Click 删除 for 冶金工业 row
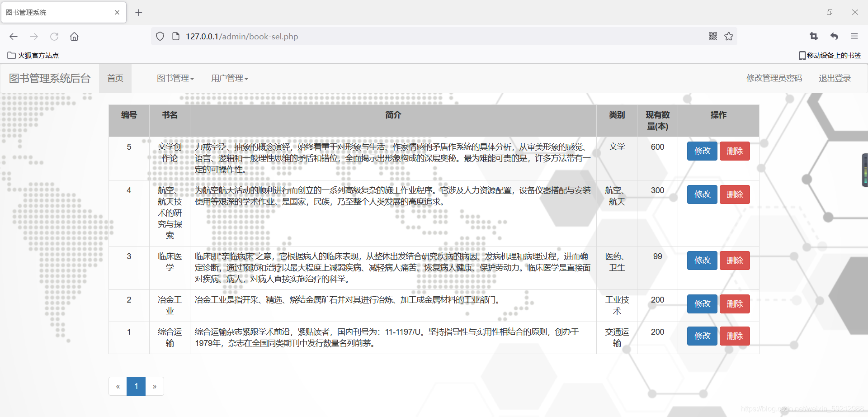 (735, 304)
